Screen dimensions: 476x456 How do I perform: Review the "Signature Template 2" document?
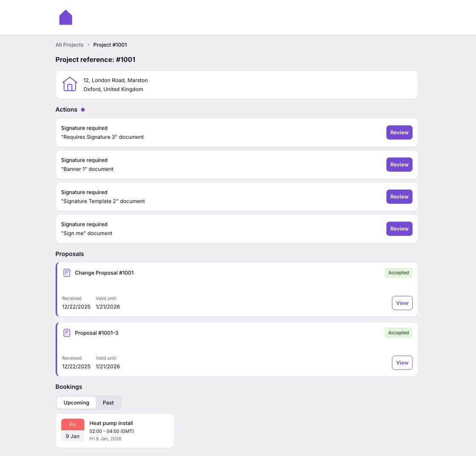(399, 197)
